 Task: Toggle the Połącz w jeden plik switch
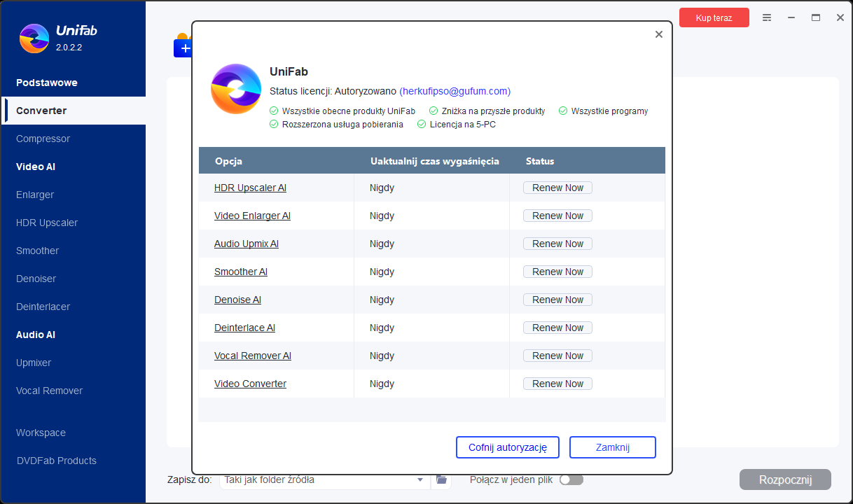[571, 479]
